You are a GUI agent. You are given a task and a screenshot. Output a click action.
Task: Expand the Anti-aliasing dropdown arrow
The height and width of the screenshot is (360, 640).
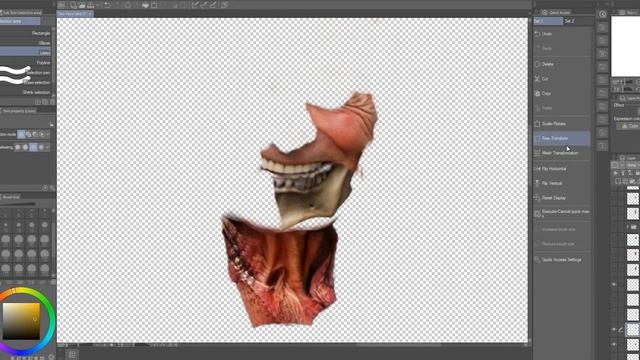pos(48,147)
